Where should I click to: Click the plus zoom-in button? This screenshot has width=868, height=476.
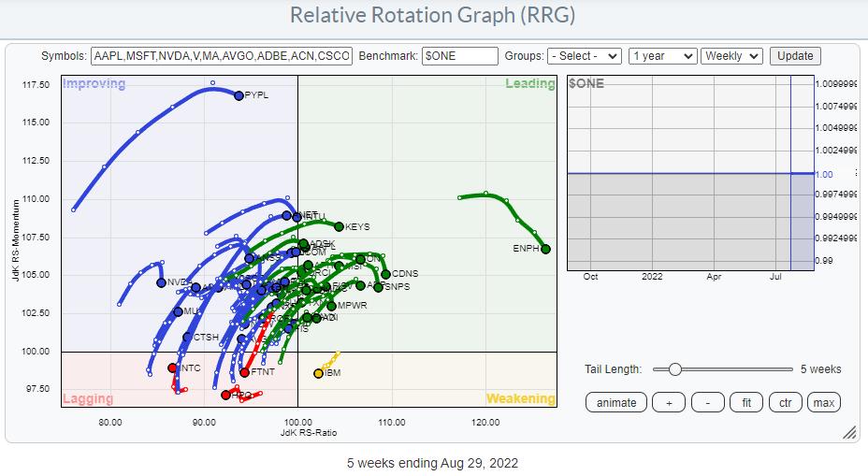668,403
